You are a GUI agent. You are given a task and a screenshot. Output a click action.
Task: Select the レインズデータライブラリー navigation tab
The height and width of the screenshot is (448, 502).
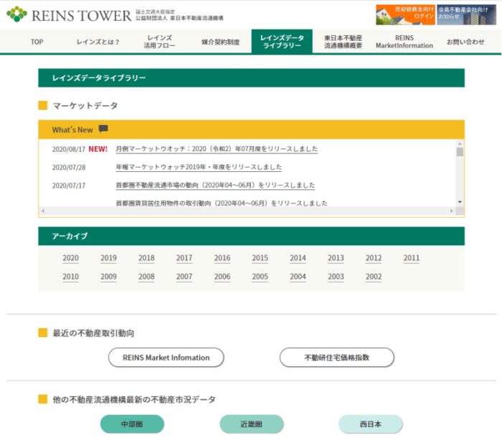coord(282,42)
